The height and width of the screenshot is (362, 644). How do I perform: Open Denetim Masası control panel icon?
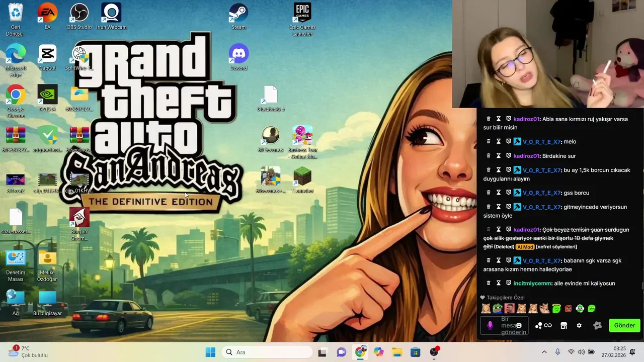pyautogui.click(x=16, y=265)
